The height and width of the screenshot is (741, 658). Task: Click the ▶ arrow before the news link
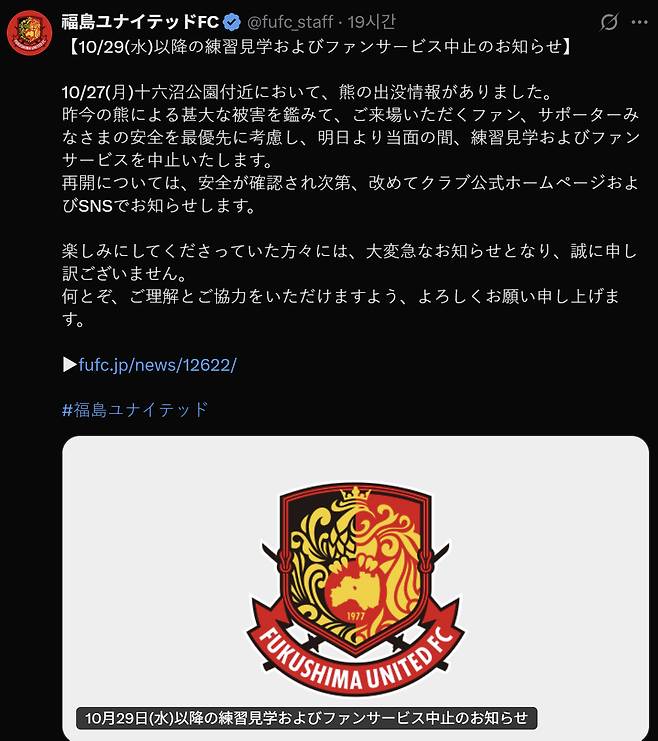tap(69, 364)
